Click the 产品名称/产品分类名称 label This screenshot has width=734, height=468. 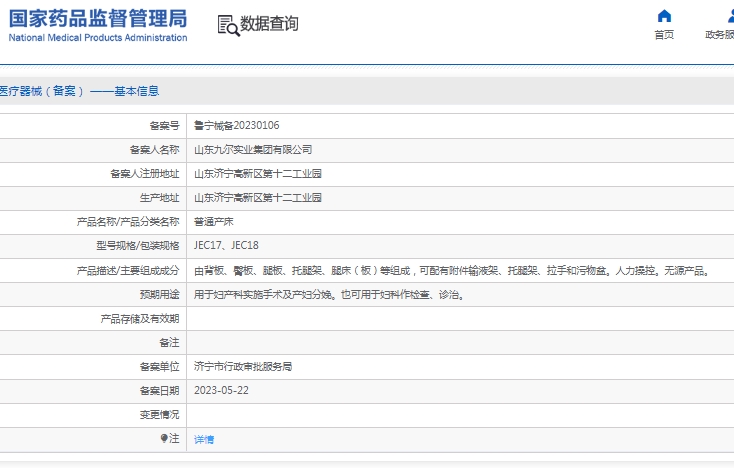point(128,222)
